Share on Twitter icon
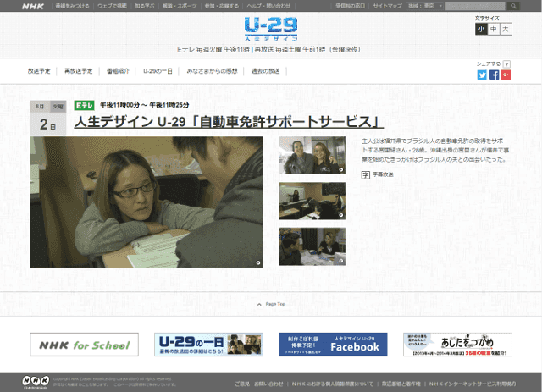This screenshot has height=392, width=542. [482, 75]
